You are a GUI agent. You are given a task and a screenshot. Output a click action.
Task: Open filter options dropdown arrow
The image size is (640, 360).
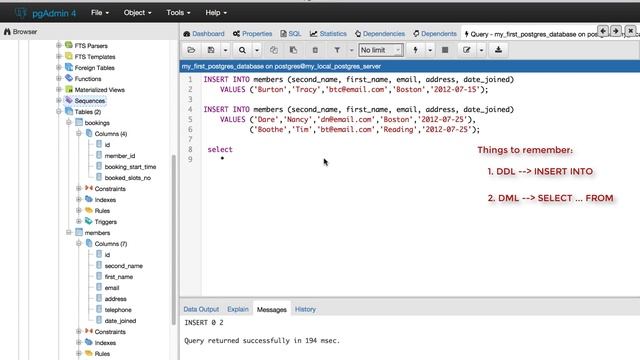point(351,50)
